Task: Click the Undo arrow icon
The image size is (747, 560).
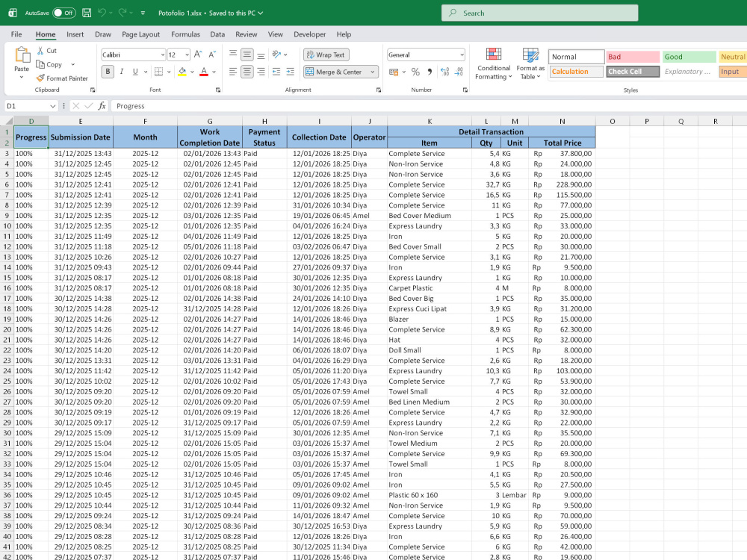Action: point(102,13)
